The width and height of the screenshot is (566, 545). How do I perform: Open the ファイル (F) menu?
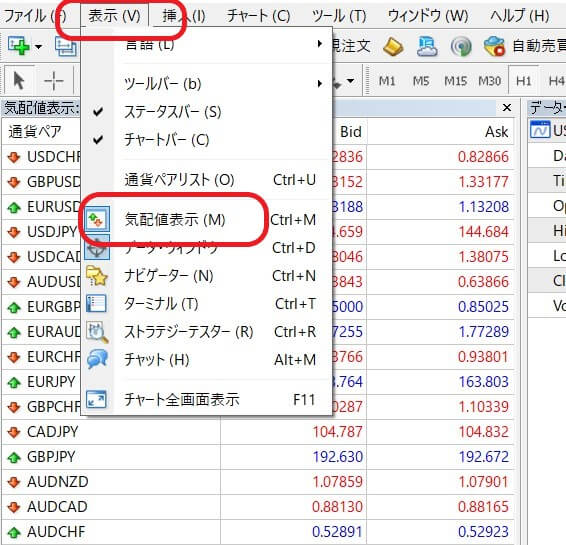point(35,16)
